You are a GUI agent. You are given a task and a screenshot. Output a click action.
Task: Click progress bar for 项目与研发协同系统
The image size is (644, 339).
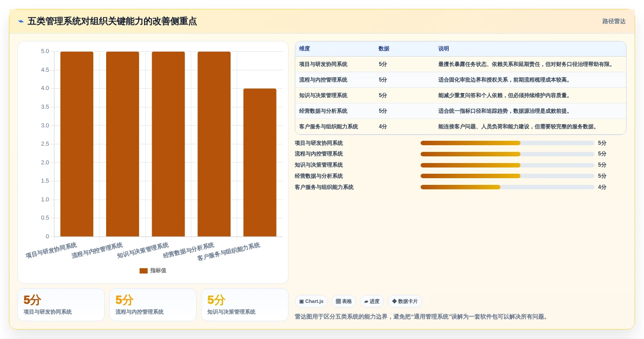pos(508,143)
